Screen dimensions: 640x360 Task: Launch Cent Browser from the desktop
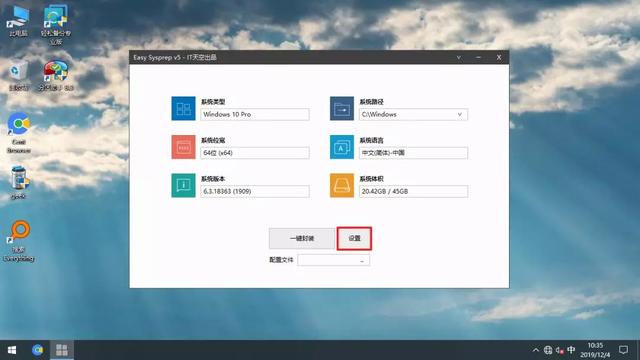[x=19, y=133]
